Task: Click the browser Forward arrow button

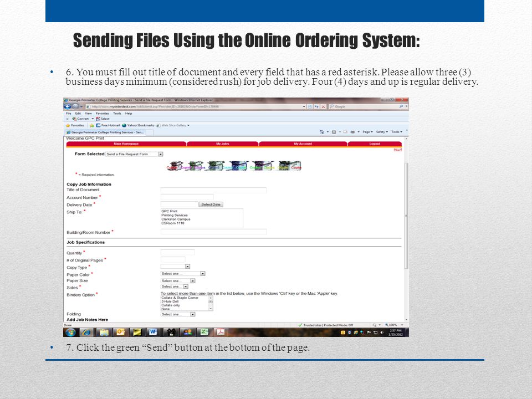Action: coord(75,106)
